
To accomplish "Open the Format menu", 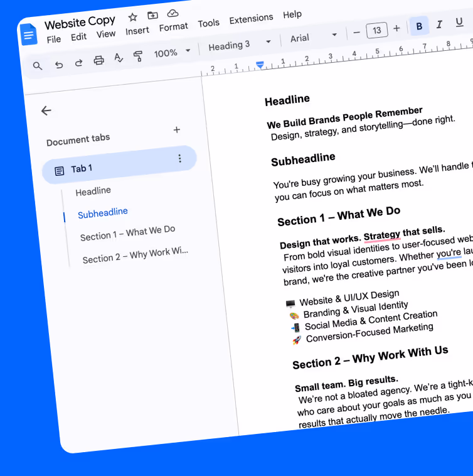I will tap(173, 27).
